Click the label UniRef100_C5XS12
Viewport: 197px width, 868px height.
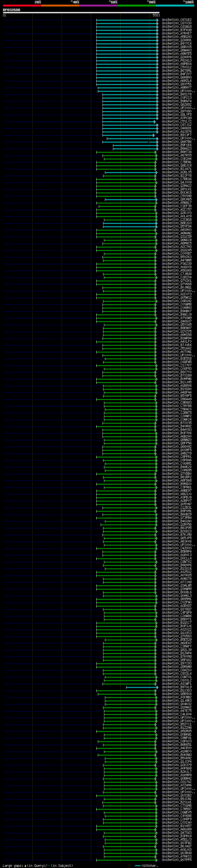tap(176, 67)
